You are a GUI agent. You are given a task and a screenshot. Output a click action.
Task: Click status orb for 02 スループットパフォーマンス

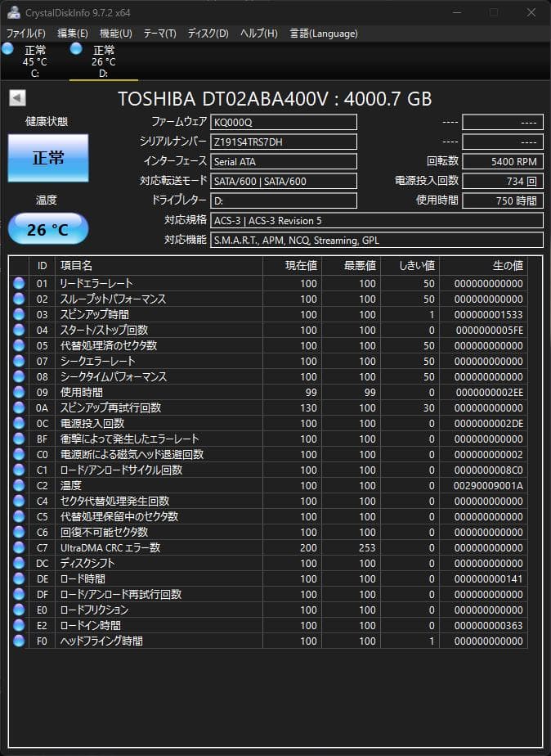pos(19,299)
